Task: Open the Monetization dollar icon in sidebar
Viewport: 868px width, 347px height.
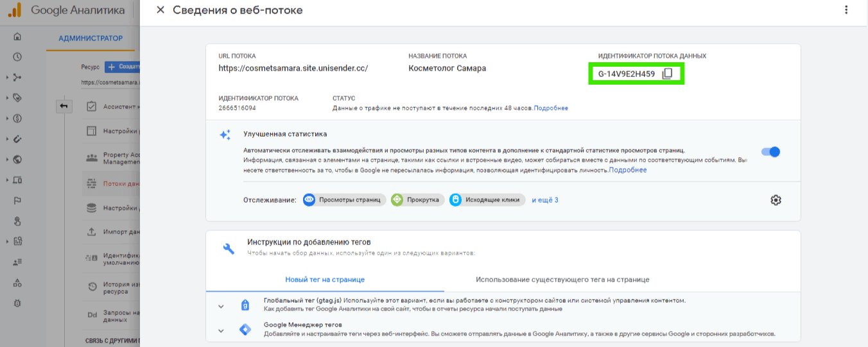Action: [17, 119]
